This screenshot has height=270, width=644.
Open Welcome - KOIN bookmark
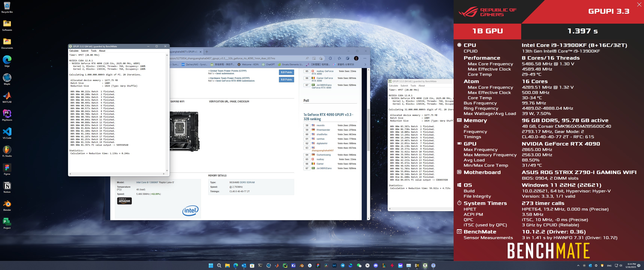coord(248,64)
